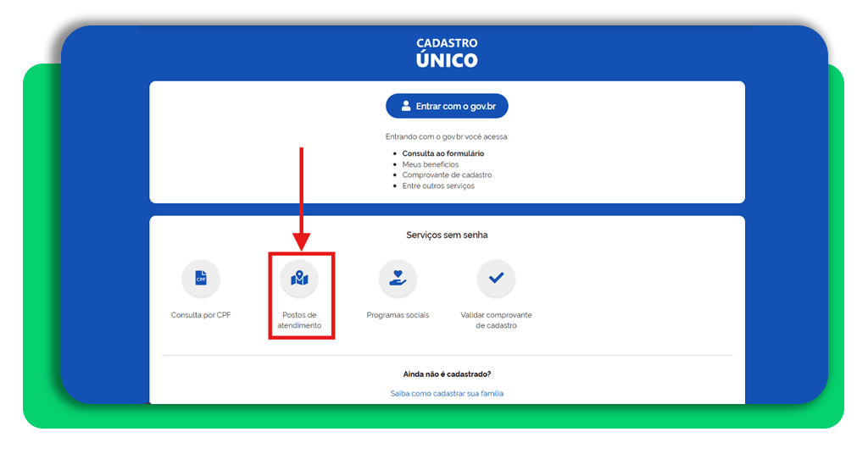
Task: Click the Ainda não é cadastrado? text
Action: [447, 374]
